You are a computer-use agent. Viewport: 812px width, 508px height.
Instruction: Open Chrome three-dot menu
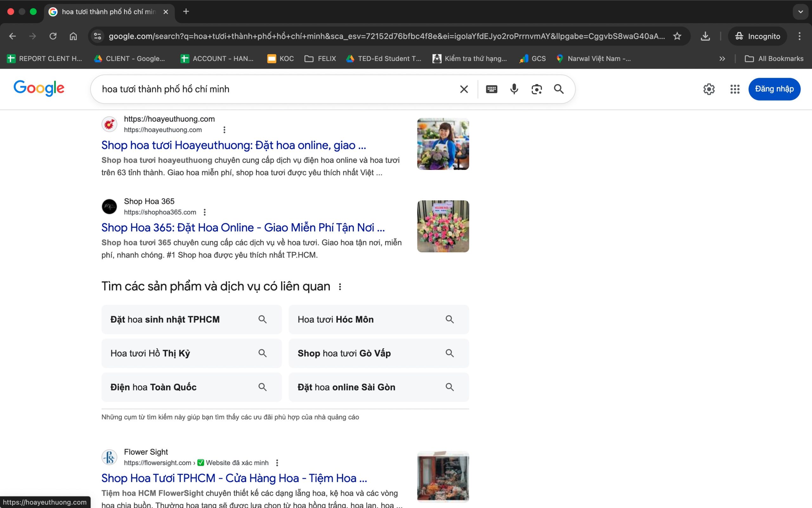tap(800, 36)
